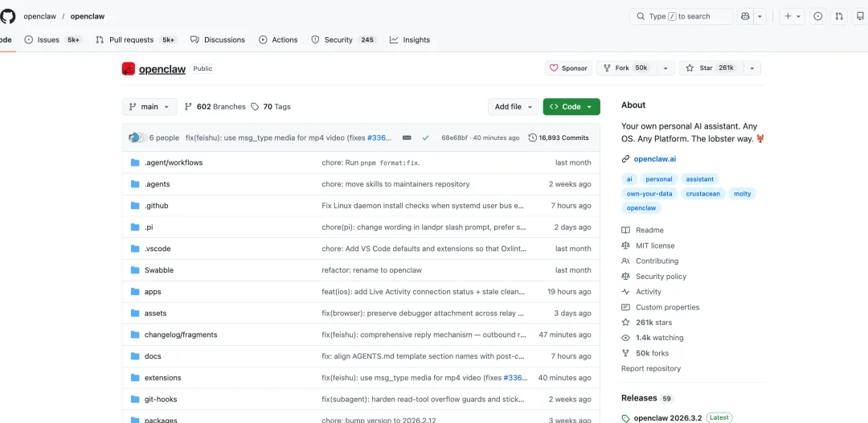
Task: Open the Contributing people icon link
Action: coord(625,261)
